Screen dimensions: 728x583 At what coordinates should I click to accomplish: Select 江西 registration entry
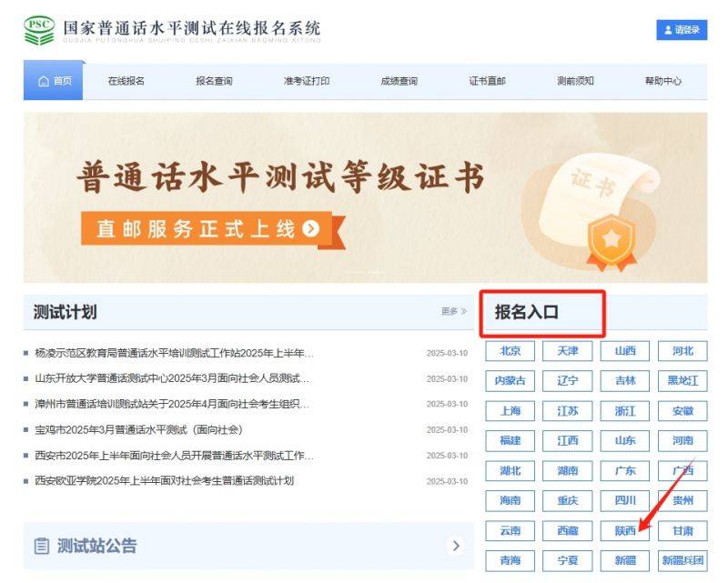pos(567,441)
